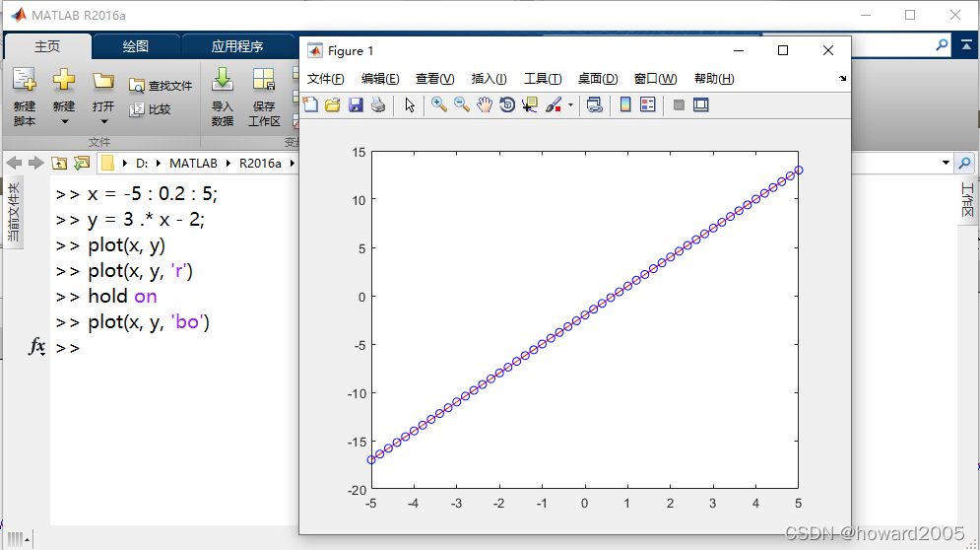Activate the Zoom Out tool
Screen dimensions: 980x550
(461, 105)
